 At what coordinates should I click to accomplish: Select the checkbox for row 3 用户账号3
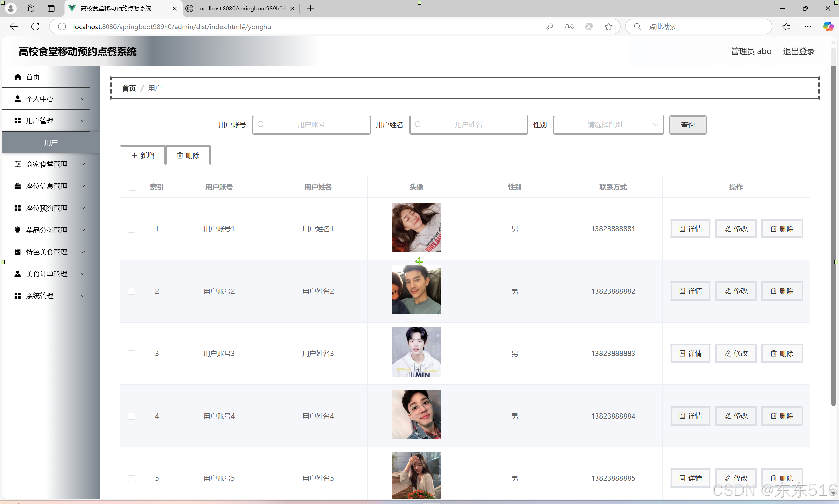click(132, 354)
